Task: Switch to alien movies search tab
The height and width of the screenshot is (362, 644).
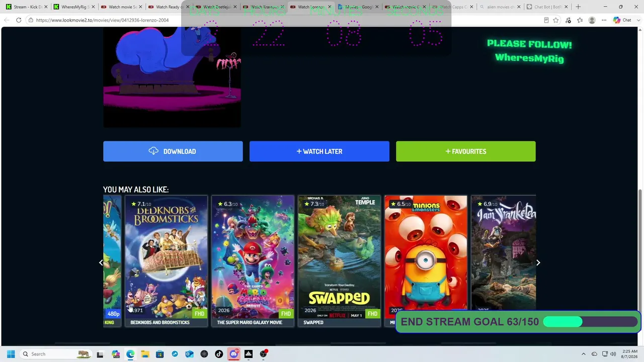Action: 500,7
